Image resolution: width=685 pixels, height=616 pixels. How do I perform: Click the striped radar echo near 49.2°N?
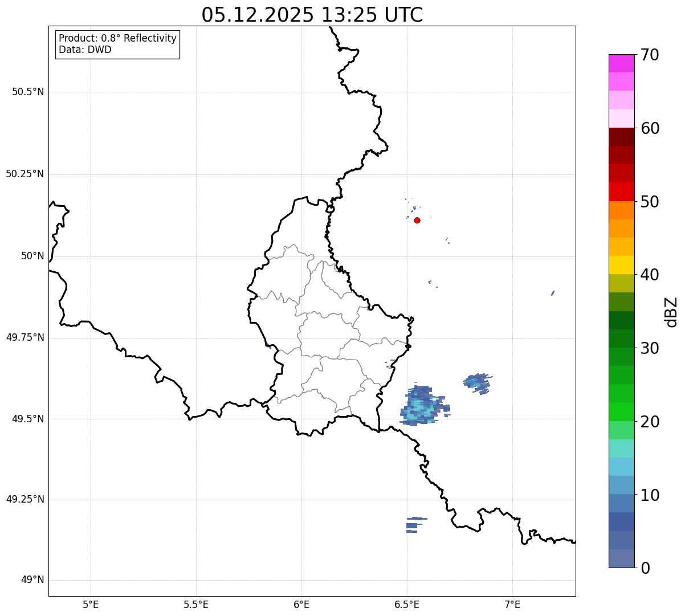[416, 525]
